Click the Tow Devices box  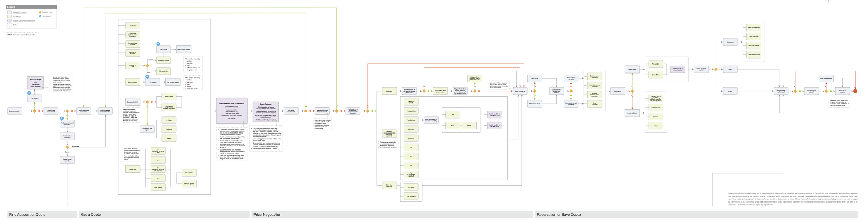tap(411, 120)
